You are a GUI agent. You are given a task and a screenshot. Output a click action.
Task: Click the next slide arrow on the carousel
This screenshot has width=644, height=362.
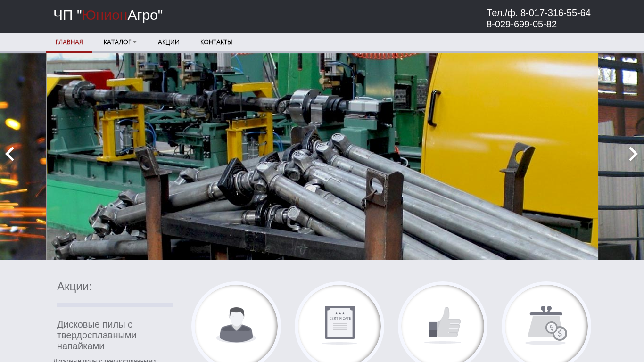tap(633, 154)
